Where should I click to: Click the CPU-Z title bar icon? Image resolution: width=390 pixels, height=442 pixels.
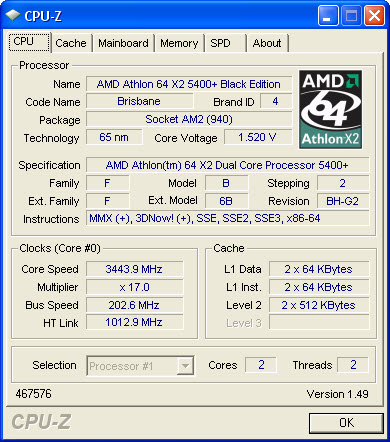[13, 15]
